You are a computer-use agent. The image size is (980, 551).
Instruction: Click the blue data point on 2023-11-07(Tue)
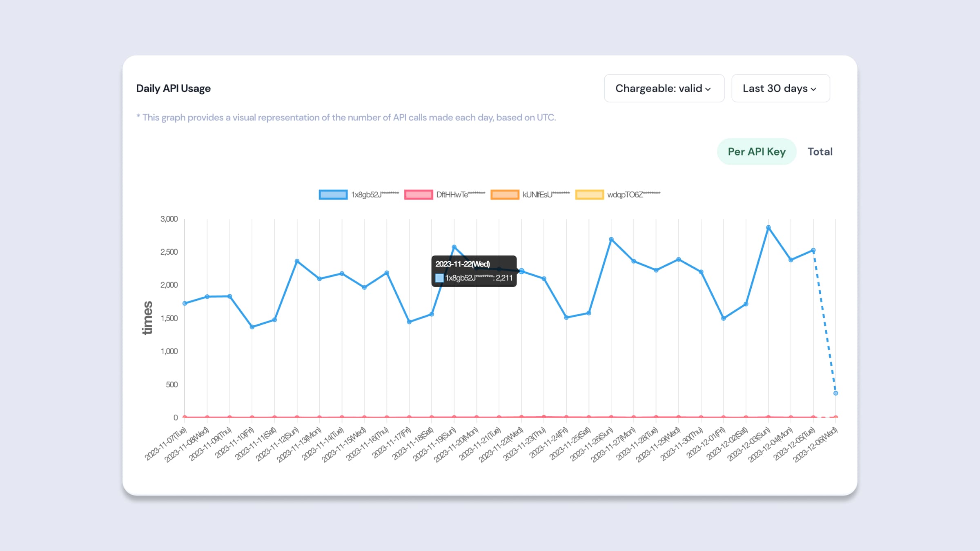coord(185,303)
